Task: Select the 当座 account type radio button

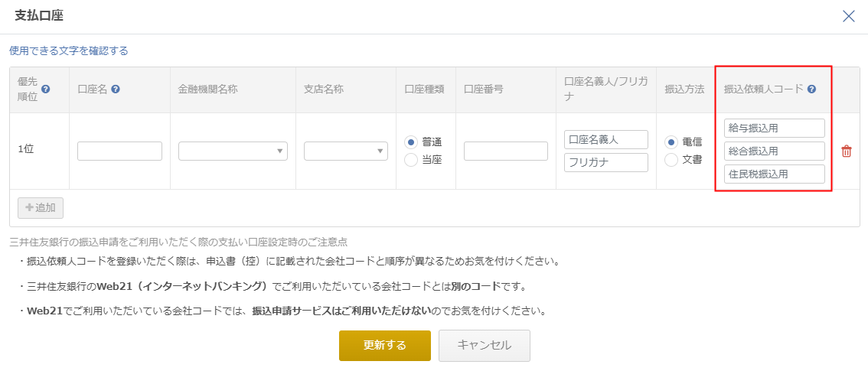Action: 411,161
